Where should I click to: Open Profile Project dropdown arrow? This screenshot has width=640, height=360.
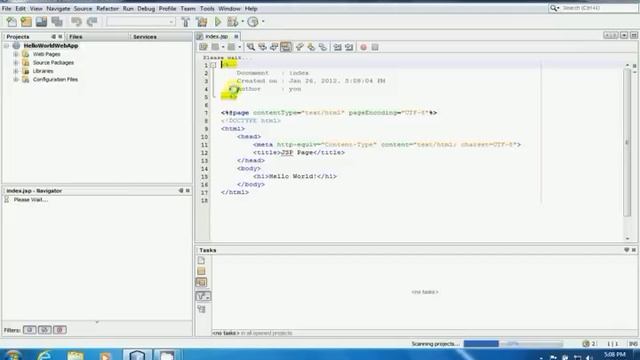263,22
